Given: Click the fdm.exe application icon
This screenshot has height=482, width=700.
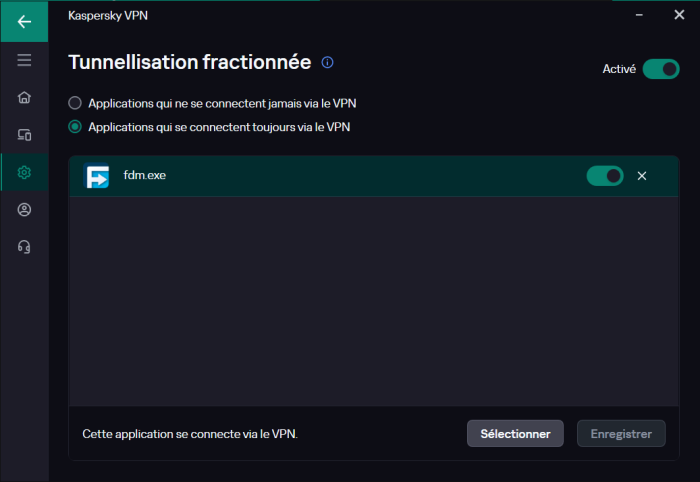Looking at the screenshot, I should pyautogui.click(x=97, y=176).
